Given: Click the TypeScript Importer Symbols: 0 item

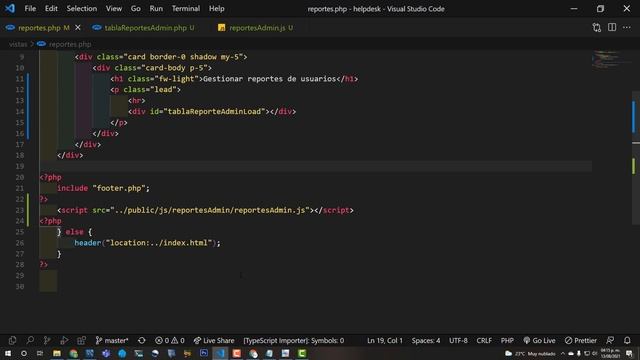Looking at the screenshot, I should pyautogui.click(x=293, y=340).
